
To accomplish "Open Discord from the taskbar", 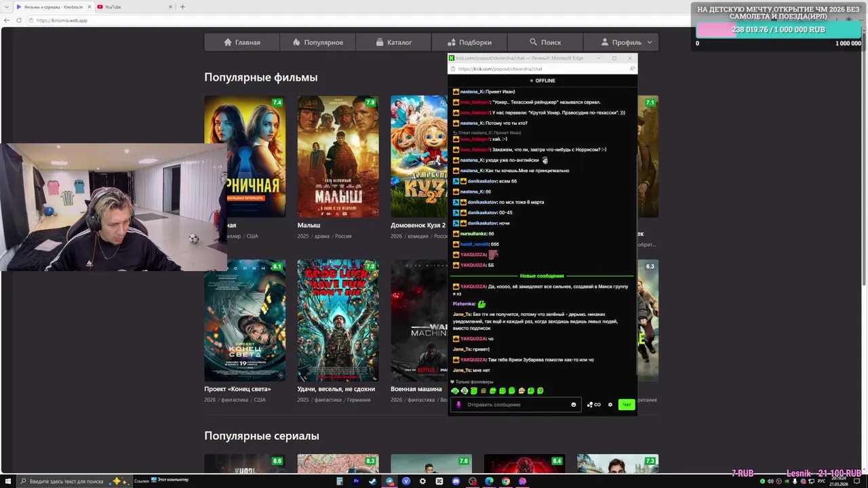I will pos(456,481).
